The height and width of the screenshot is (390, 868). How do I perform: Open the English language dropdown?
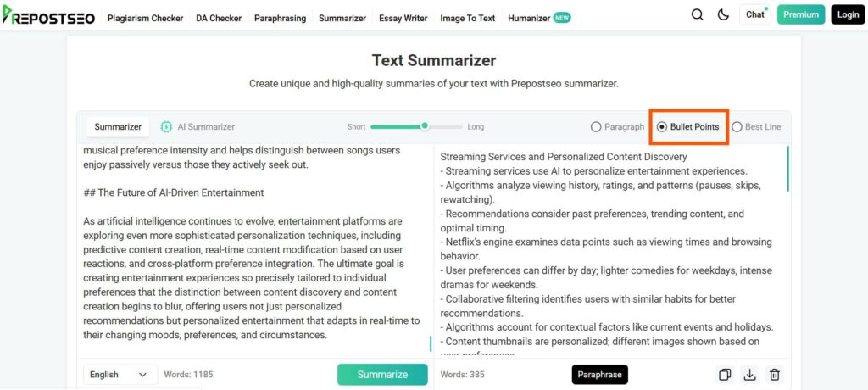(x=120, y=375)
